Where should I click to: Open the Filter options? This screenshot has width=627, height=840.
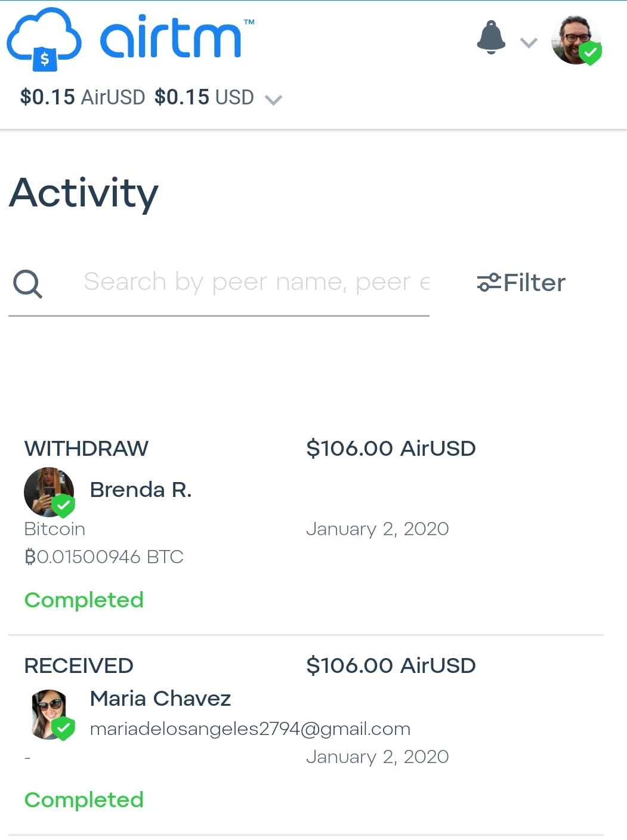[x=533, y=283]
